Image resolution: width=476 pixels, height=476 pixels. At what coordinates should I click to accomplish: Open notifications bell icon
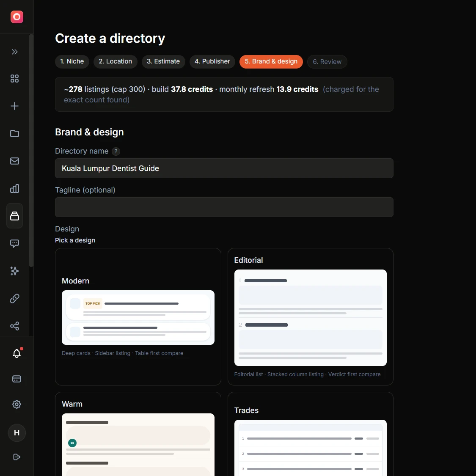tap(17, 353)
